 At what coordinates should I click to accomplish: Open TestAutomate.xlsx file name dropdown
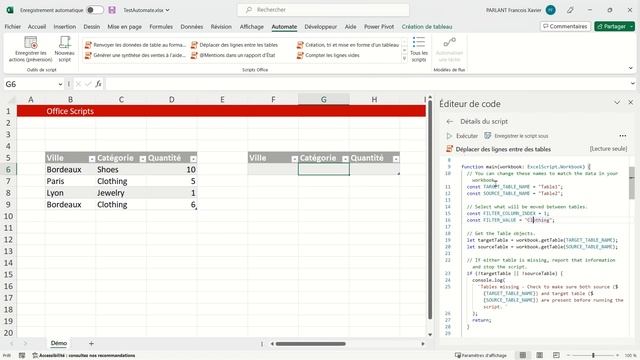point(167,10)
